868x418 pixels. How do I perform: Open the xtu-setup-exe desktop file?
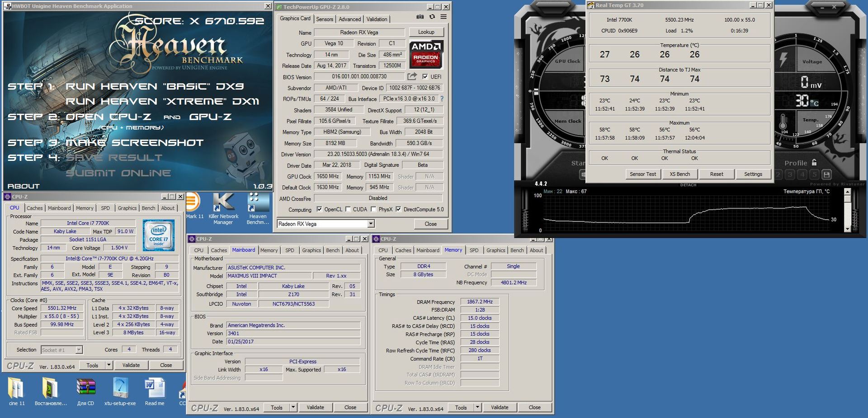(120, 391)
